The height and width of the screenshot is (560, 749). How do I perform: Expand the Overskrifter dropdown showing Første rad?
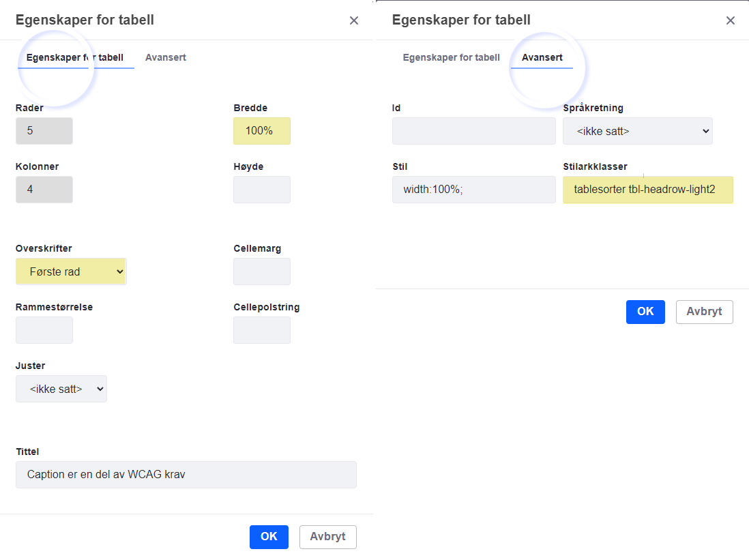[71, 271]
